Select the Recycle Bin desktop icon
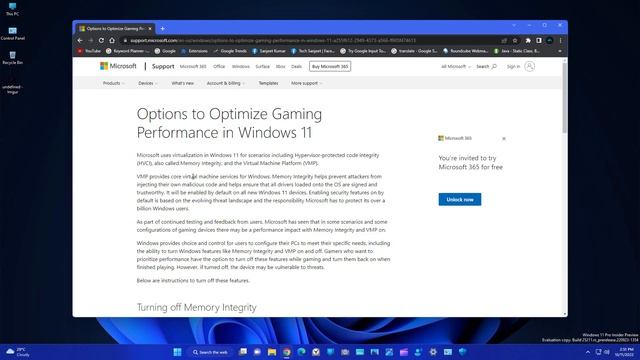The width and height of the screenshot is (640, 360). (x=12, y=58)
